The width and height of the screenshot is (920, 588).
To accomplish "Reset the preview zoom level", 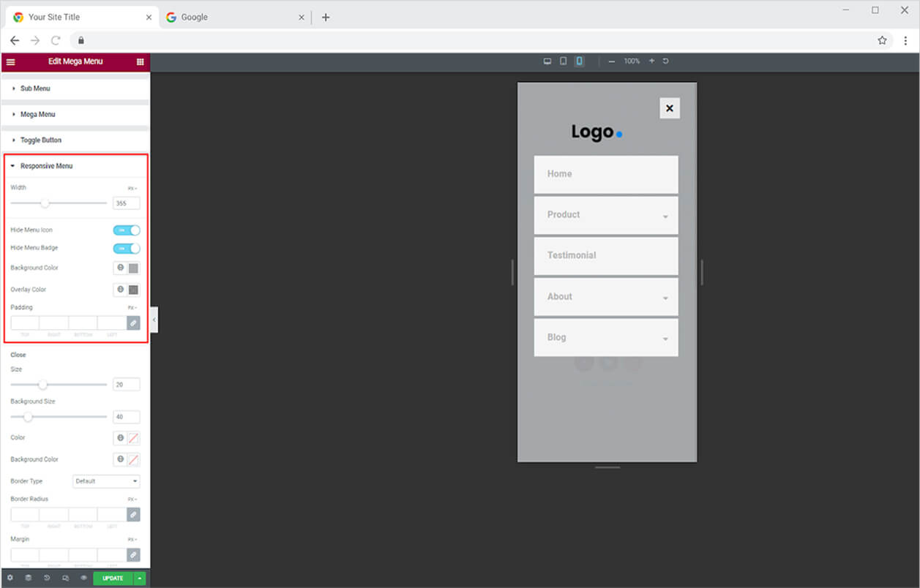I will tap(665, 61).
